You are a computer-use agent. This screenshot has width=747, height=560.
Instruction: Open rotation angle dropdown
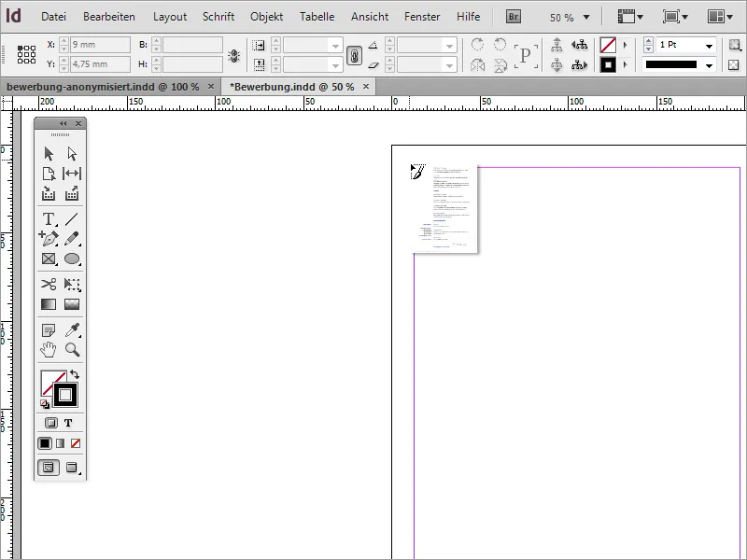coord(450,46)
